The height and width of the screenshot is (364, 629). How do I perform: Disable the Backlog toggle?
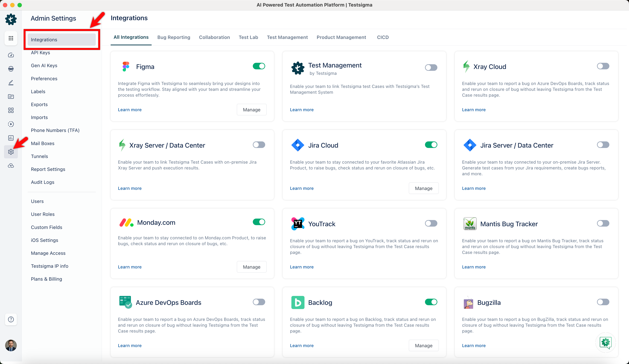(x=431, y=302)
